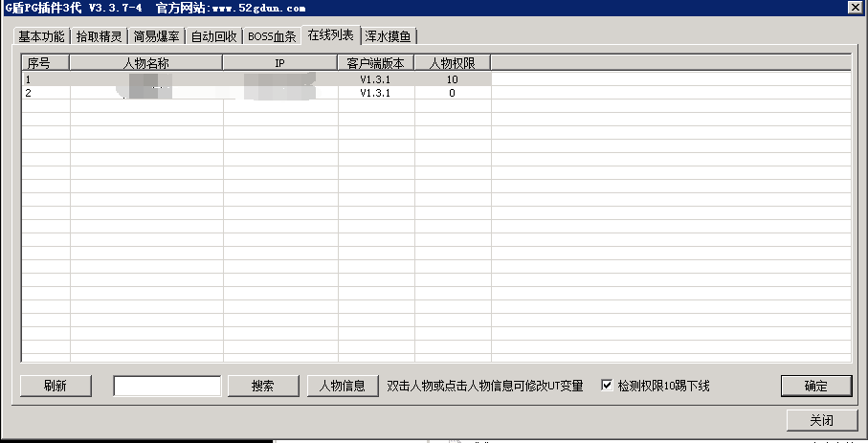Select the 在线列表 tab
868x443 pixels.
pos(331,34)
